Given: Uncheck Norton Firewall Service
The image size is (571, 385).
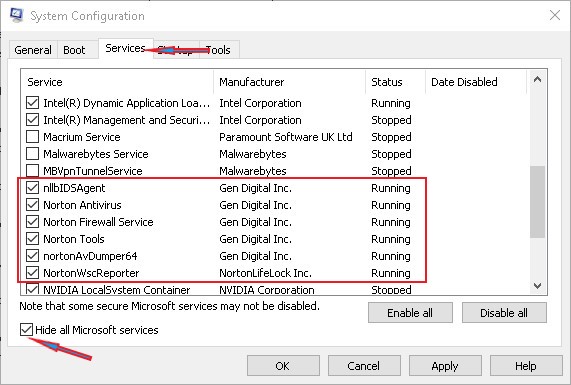Looking at the screenshot, I should point(32,221).
